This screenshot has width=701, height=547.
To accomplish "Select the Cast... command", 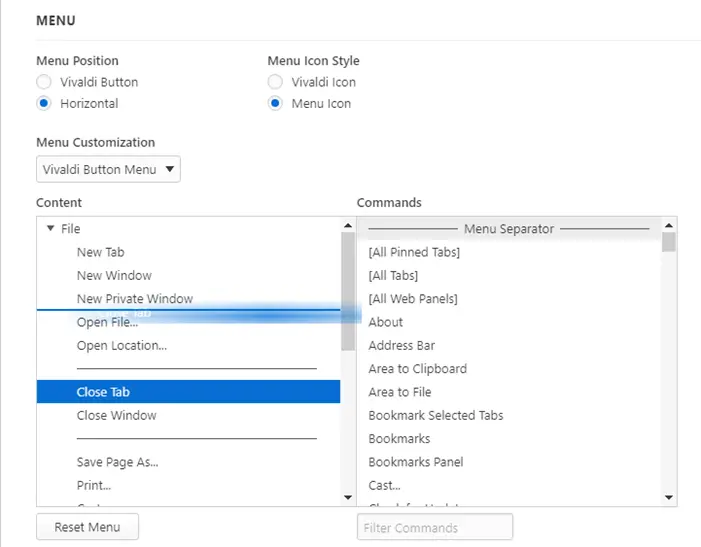I will click(x=509, y=485).
